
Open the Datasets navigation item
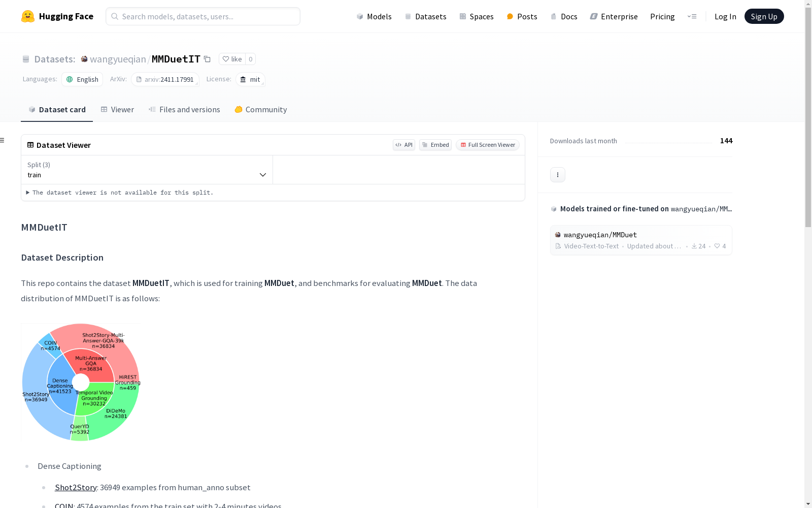(x=425, y=16)
